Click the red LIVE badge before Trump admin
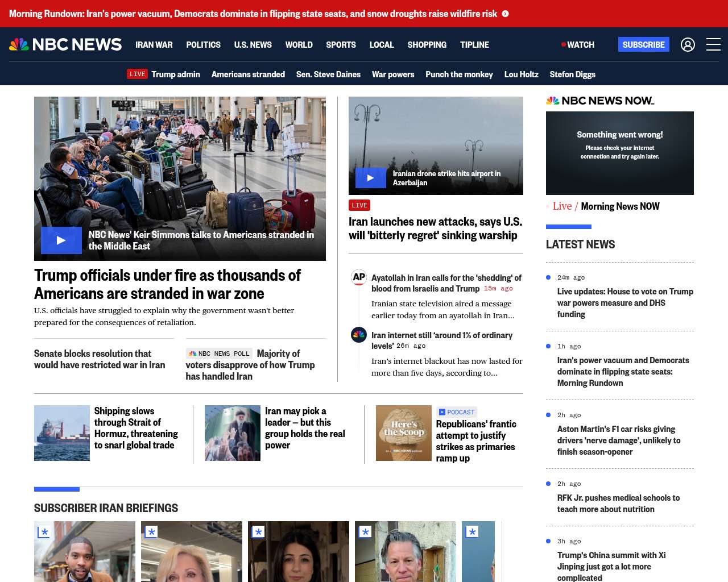The height and width of the screenshot is (582, 728). click(138, 74)
